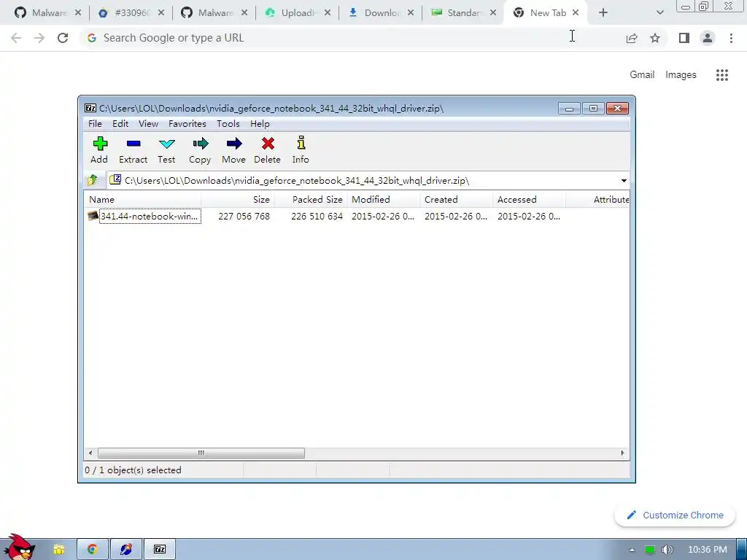Select the 226 510 634 packed size cell
The width and height of the screenshot is (747, 560).
317,216
